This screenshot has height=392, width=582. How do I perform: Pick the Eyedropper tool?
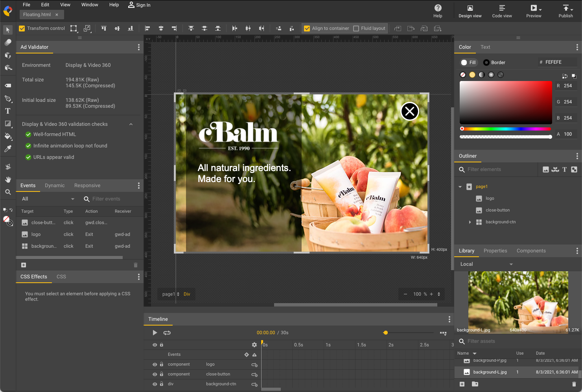click(x=8, y=149)
